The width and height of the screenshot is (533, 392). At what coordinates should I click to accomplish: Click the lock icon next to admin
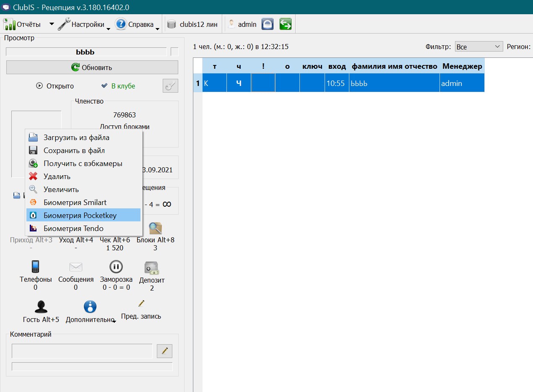pos(268,24)
